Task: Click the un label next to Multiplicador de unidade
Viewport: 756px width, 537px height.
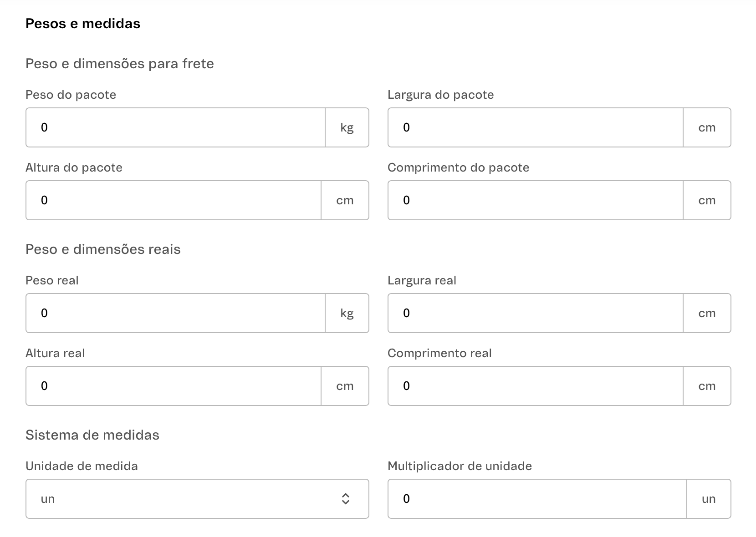Action: click(708, 499)
